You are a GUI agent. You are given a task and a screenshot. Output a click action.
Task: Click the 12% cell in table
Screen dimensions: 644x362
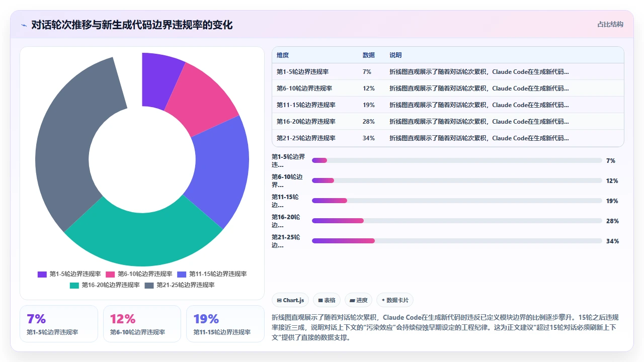[369, 88]
